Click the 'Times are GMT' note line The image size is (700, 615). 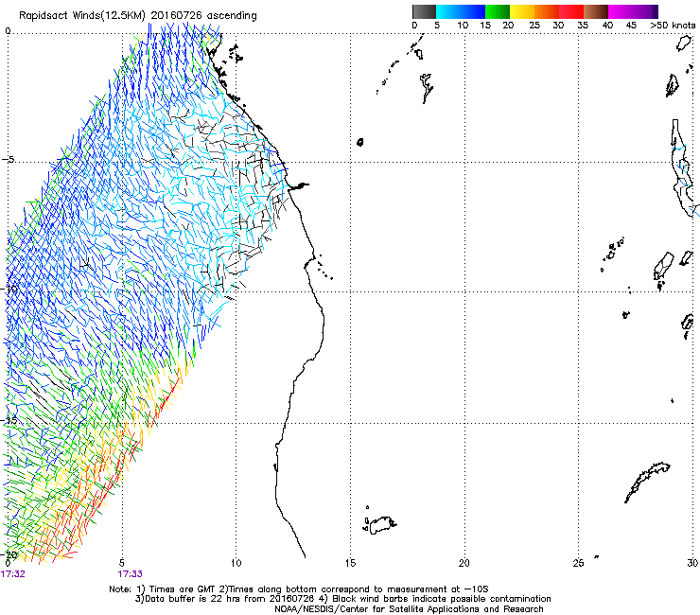pos(299,589)
